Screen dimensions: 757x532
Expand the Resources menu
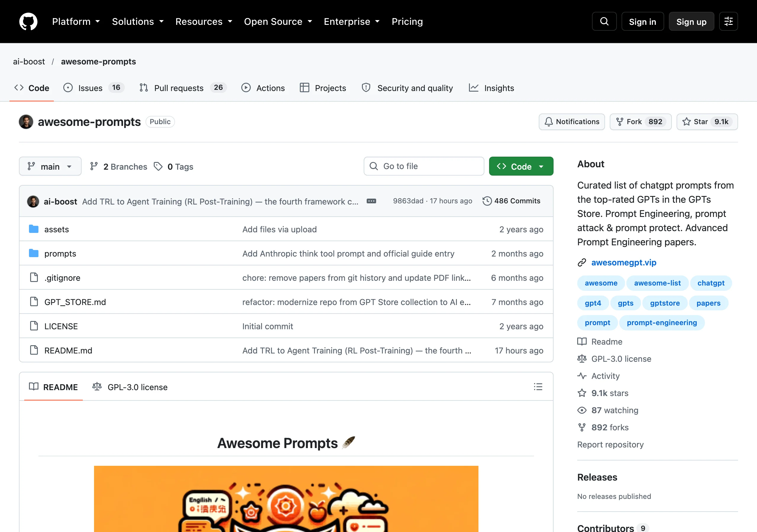pyautogui.click(x=204, y=21)
